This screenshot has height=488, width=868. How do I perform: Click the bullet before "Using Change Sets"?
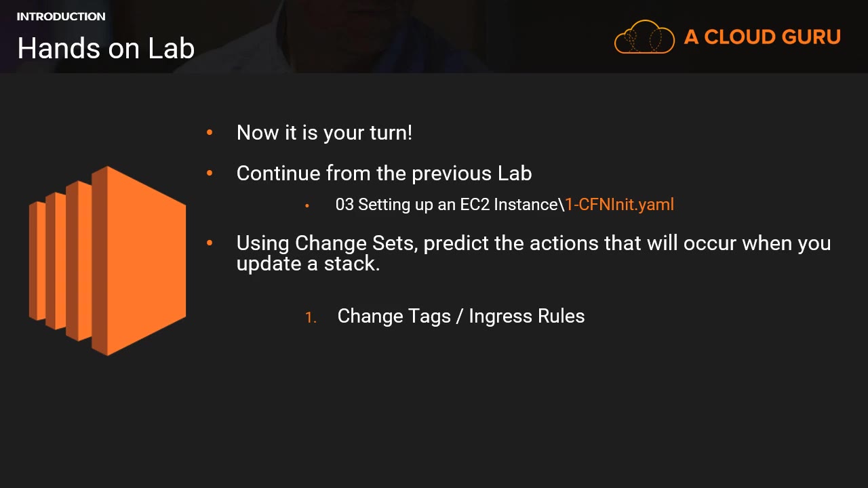[210, 243]
